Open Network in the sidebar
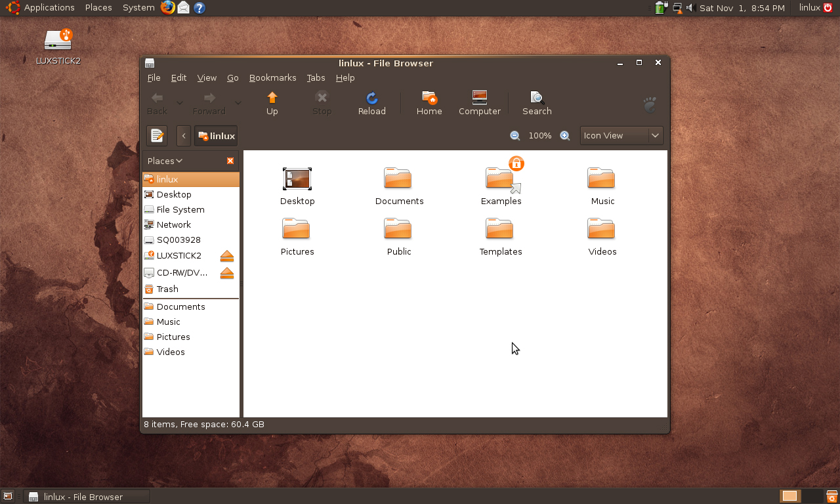Viewport: 840px width, 504px height. click(x=191, y=224)
